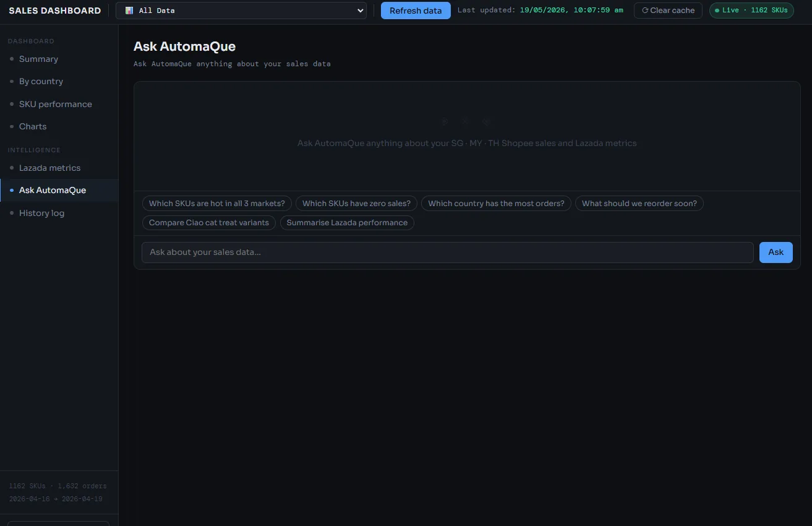The height and width of the screenshot is (526, 812).
Task: Click the Last updated timestamp text
Action: [x=541, y=11]
